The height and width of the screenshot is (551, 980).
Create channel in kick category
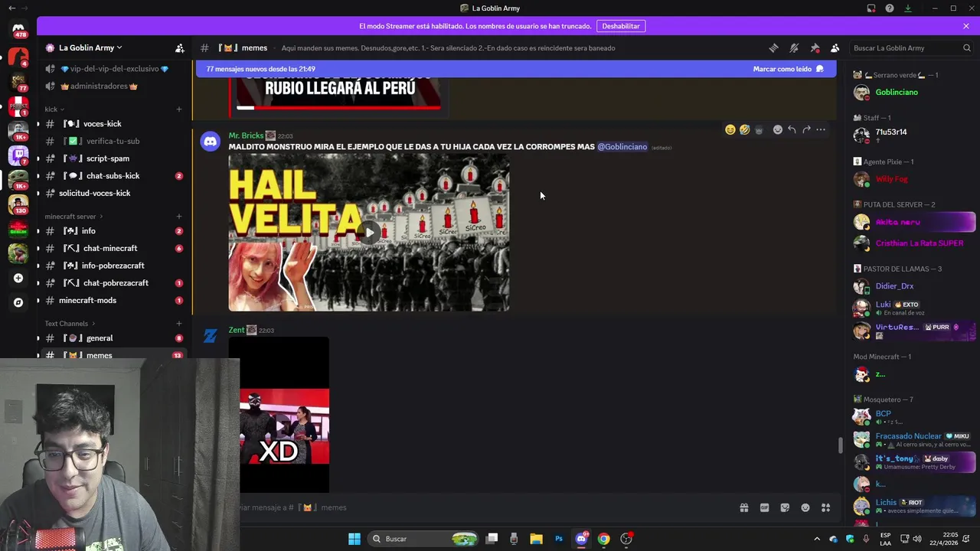point(179,109)
